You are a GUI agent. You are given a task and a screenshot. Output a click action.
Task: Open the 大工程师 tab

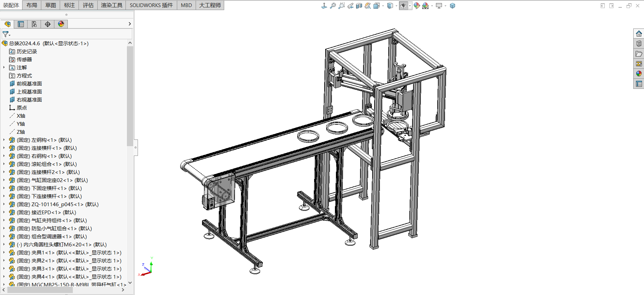[x=210, y=5]
